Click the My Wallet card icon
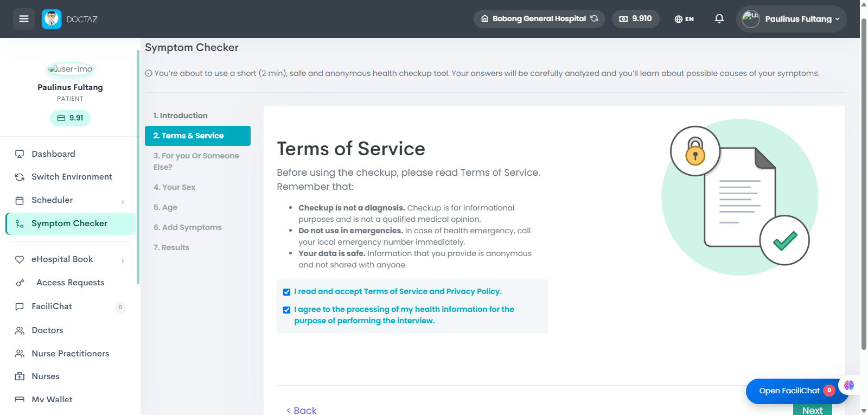The height and width of the screenshot is (415, 868). [20, 400]
